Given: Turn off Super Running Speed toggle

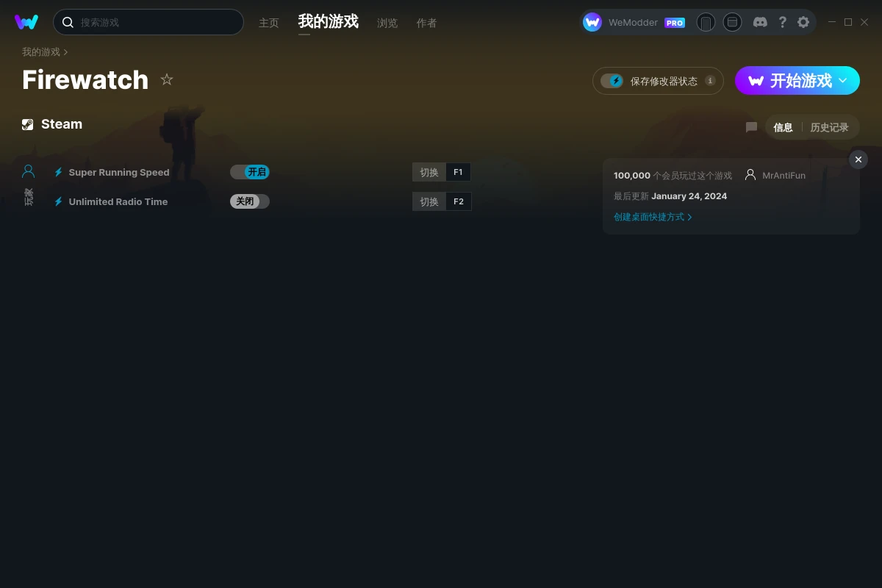Looking at the screenshot, I should pos(250,172).
